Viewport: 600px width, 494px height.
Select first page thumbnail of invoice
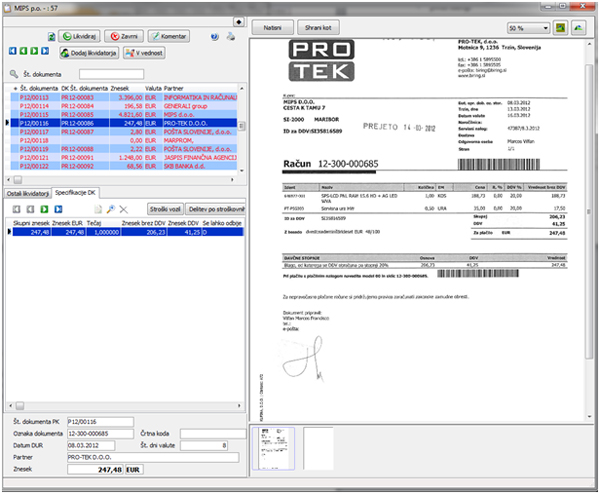[x=273, y=449]
